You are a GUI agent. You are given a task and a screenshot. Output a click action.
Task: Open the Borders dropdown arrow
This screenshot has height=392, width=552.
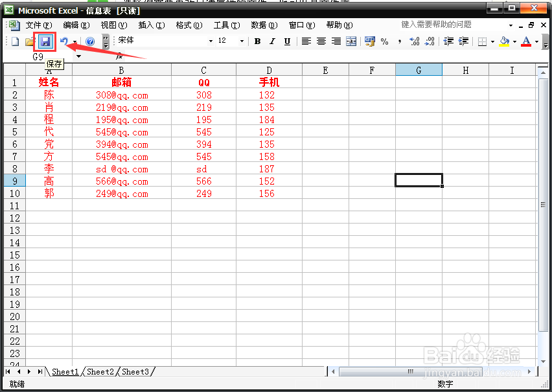click(492, 42)
